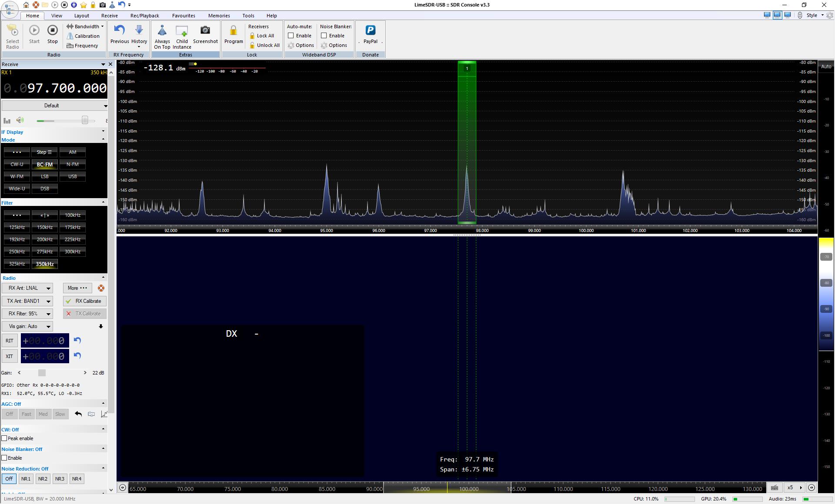This screenshot has height=504, width=835.
Task: Open Child Instance from the ribbon
Action: point(181,30)
